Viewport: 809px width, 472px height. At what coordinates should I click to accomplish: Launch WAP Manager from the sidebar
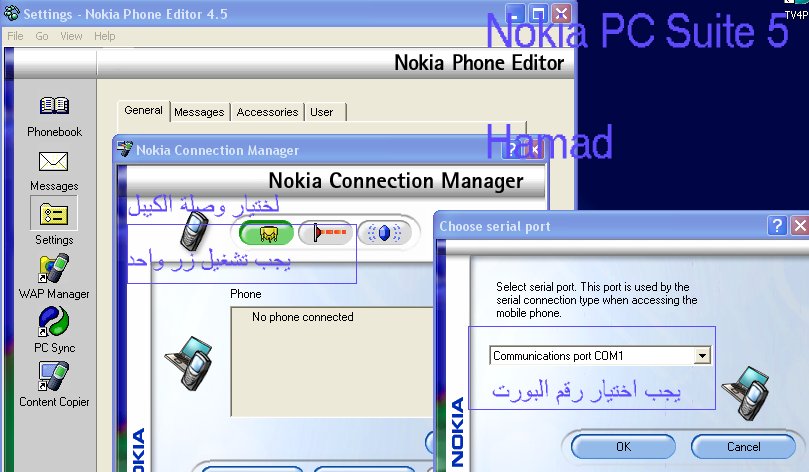[x=54, y=268]
